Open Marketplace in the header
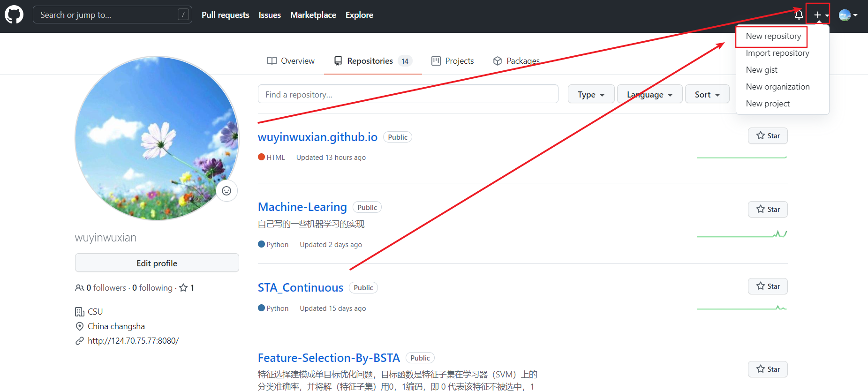The image size is (868, 391). click(313, 15)
